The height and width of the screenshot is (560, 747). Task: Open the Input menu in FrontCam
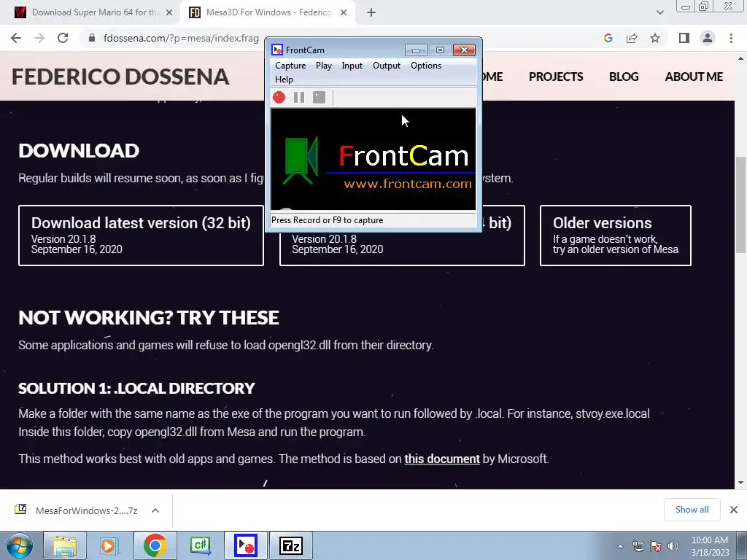(x=352, y=66)
